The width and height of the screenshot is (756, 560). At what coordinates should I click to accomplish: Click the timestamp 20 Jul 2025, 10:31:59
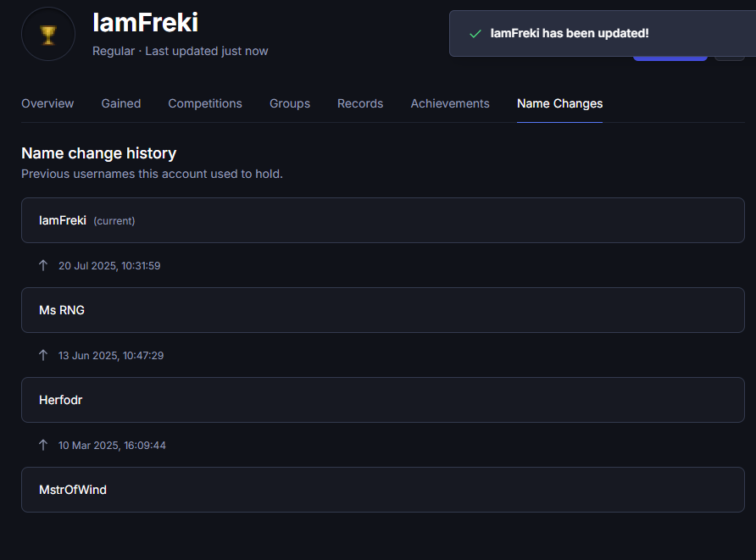tap(109, 265)
